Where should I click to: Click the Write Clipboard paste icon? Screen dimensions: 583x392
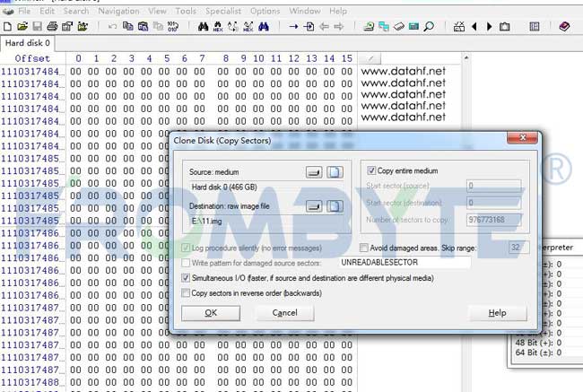(144, 26)
